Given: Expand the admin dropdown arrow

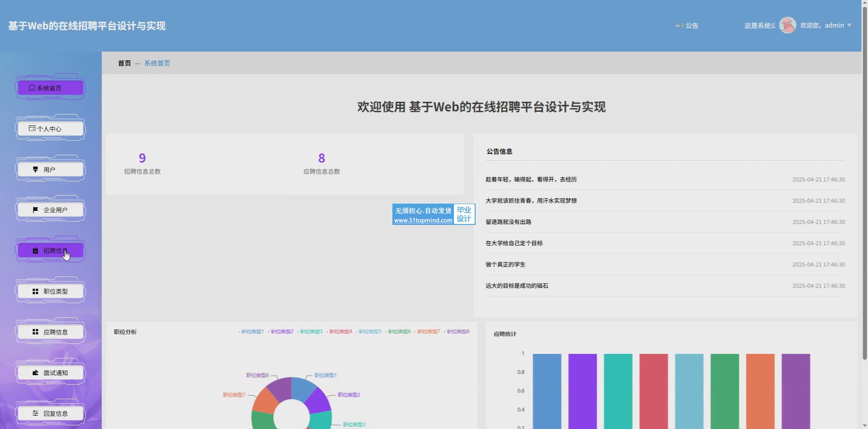Looking at the screenshot, I should (849, 25).
